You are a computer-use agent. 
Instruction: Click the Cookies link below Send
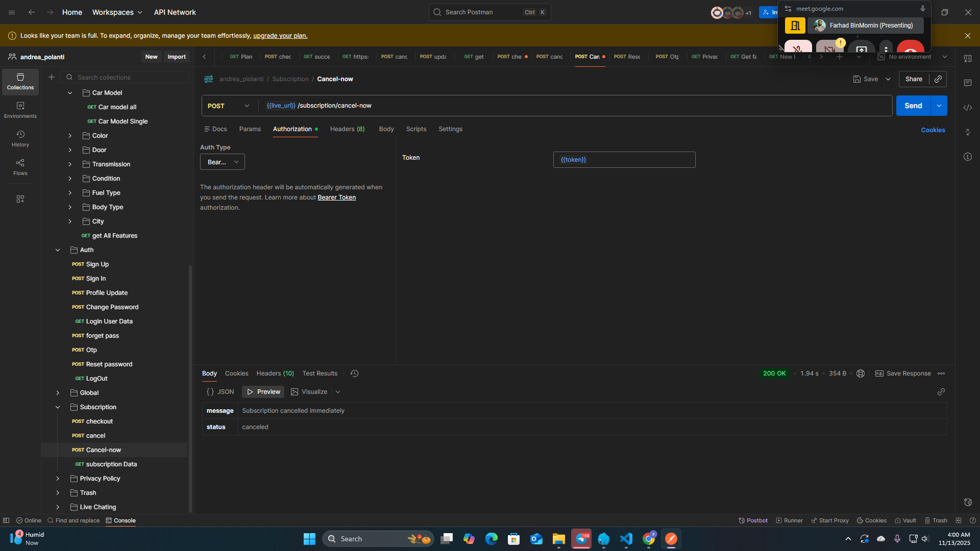pos(933,130)
